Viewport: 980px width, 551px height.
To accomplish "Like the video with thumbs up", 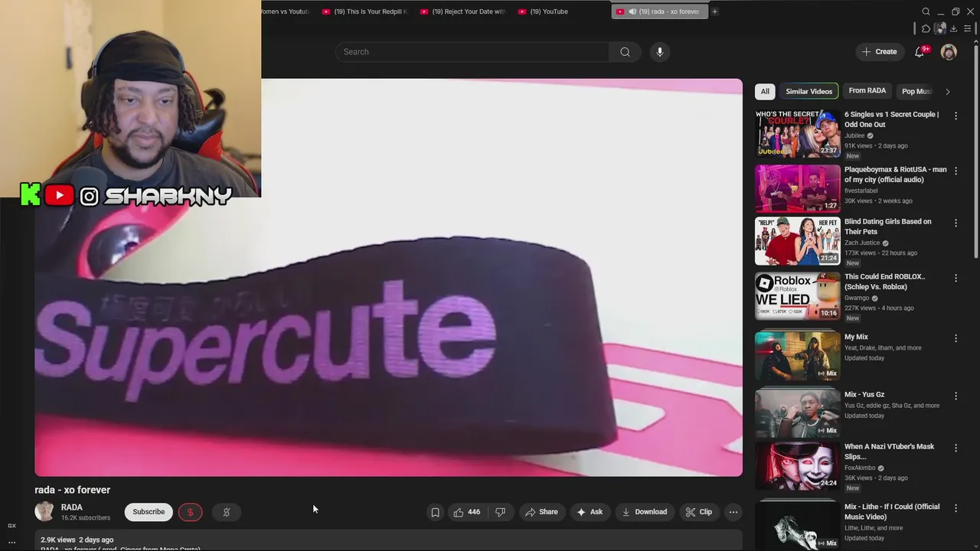I will click(468, 512).
